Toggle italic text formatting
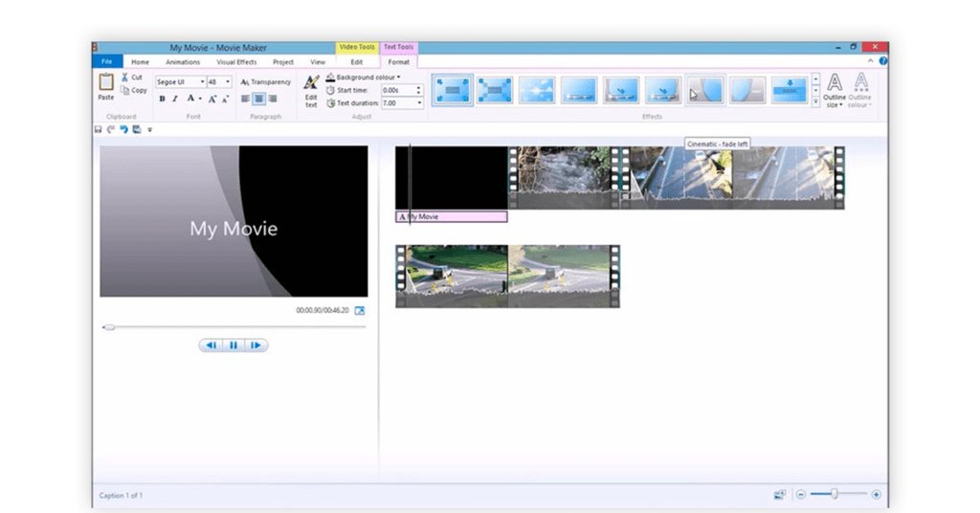Viewport: 980px width, 513px height. tap(175, 99)
